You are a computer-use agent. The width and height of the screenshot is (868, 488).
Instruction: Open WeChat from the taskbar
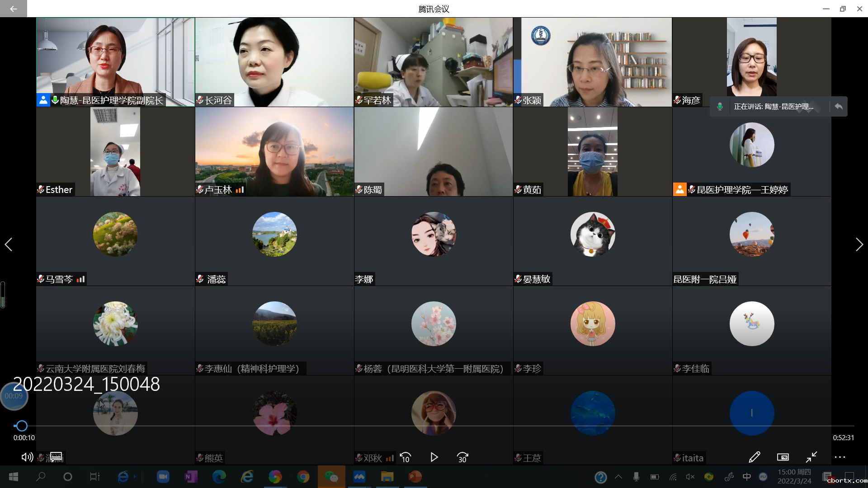tap(331, 477)
